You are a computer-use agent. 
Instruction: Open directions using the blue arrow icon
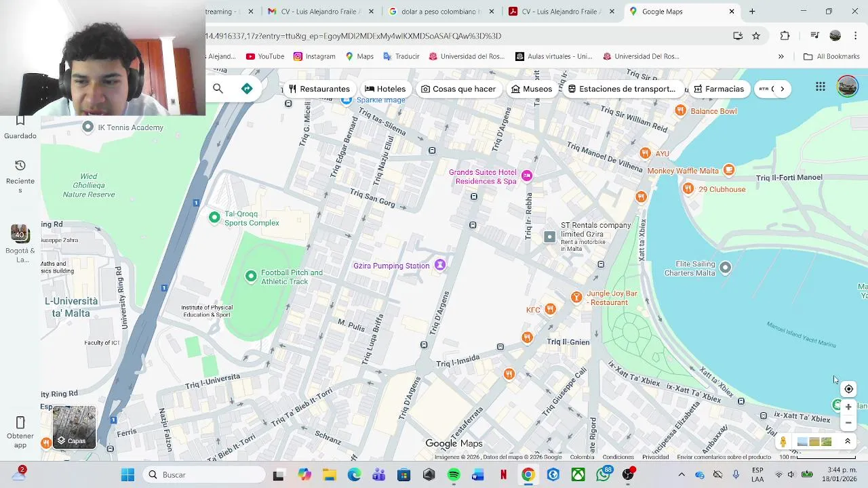pyautogui.click(x=247, y=89)
